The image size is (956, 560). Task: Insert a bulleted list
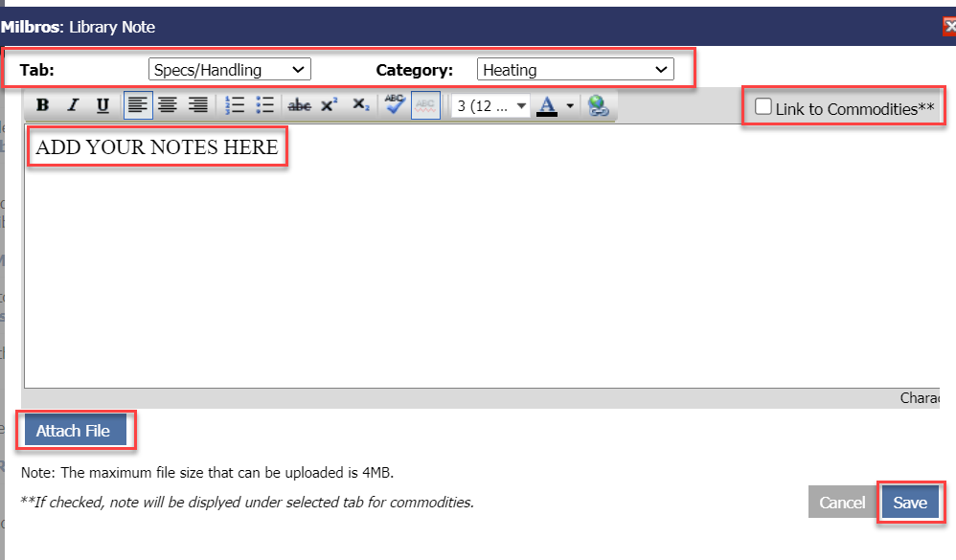tap(265, 105)
